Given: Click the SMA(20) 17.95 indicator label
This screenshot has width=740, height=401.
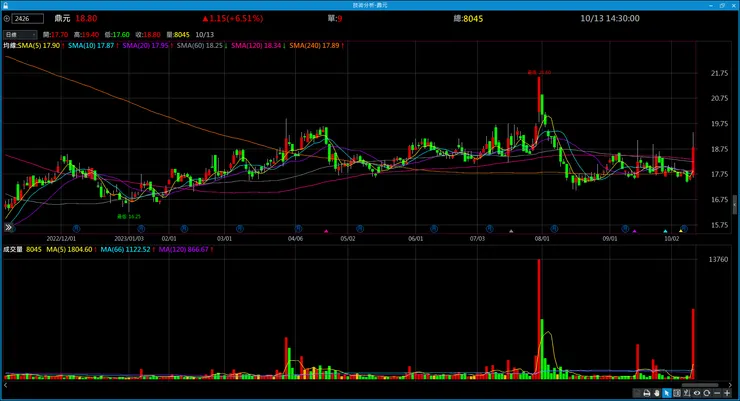Looking at the screenshot, I should 145,46.
